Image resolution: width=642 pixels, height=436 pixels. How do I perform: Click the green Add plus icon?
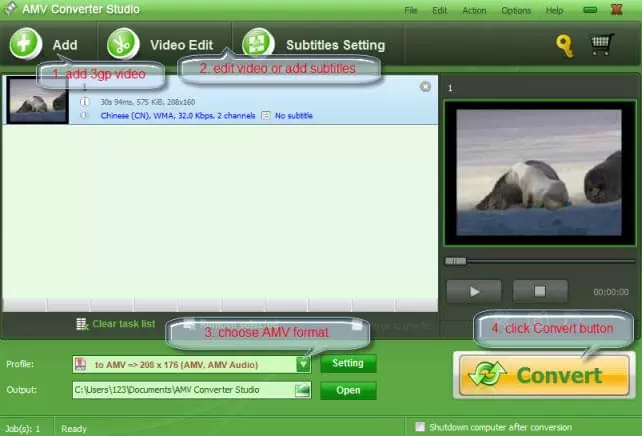tap(26, 44)
